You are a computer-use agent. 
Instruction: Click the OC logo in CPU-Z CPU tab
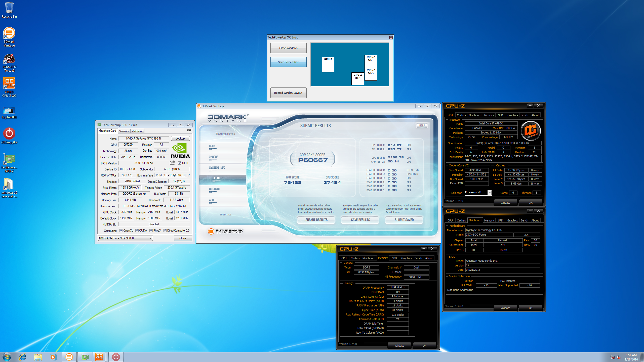(531, 130)
